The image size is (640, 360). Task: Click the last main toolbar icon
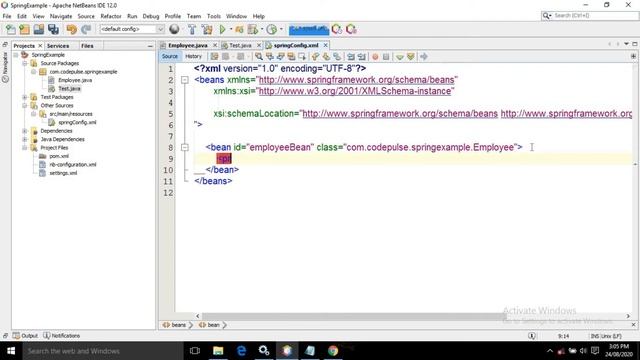(x=351, y=29)
